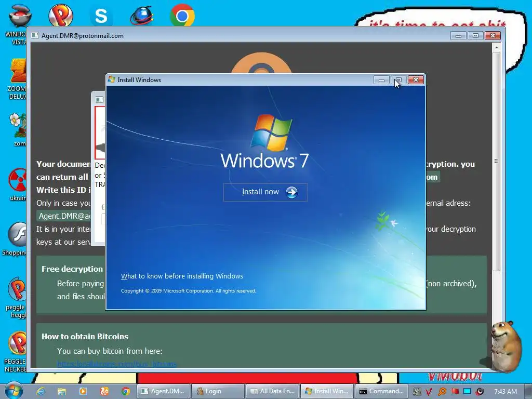Open the Skype desktop shortcut
This screenshot has width=532, height=399.
click(101, 16)
